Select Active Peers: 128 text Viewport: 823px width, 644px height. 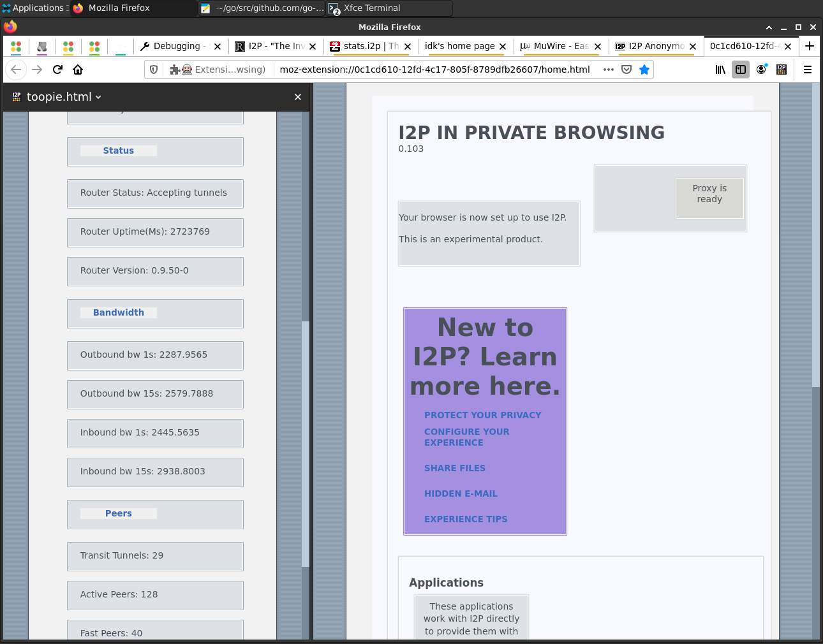pos(119,594)
